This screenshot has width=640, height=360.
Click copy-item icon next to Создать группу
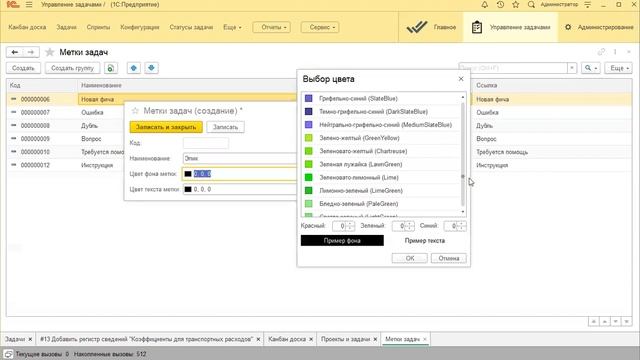click(x=111, y=68)
